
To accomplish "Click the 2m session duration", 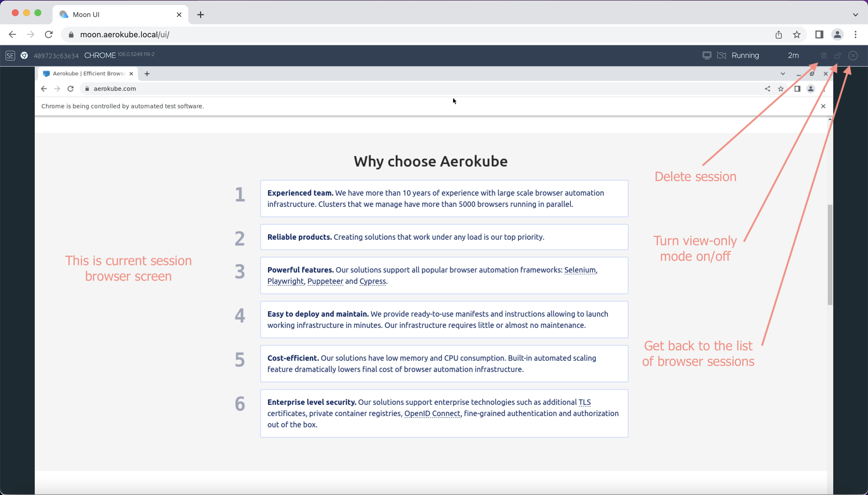I will 793,55.
